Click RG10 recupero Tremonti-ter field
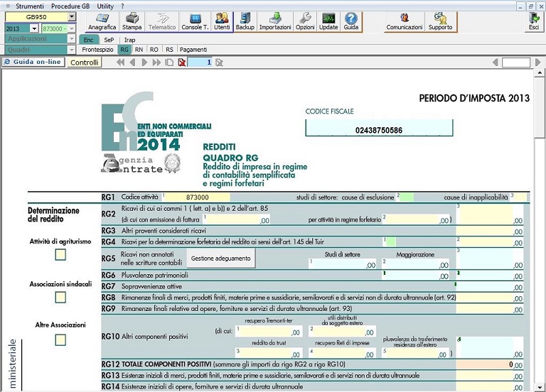This screenshot has height=392, width=546. [x=269, y=331]
